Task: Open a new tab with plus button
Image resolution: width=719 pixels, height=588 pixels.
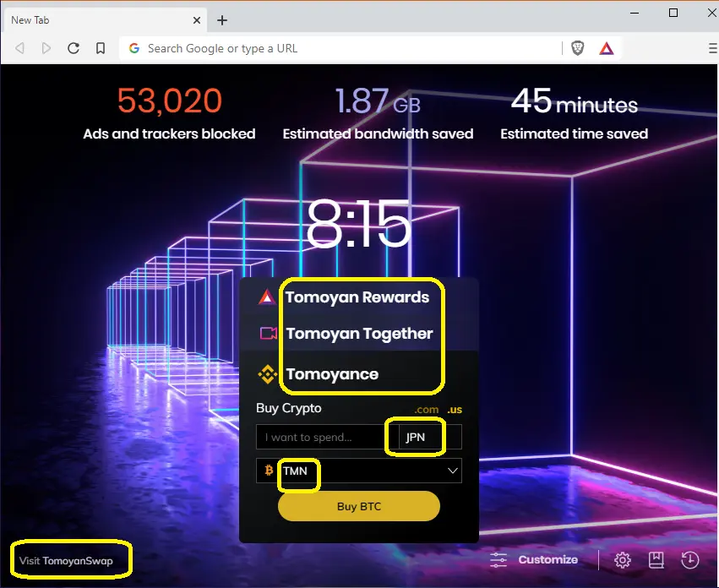Action: 222,20
